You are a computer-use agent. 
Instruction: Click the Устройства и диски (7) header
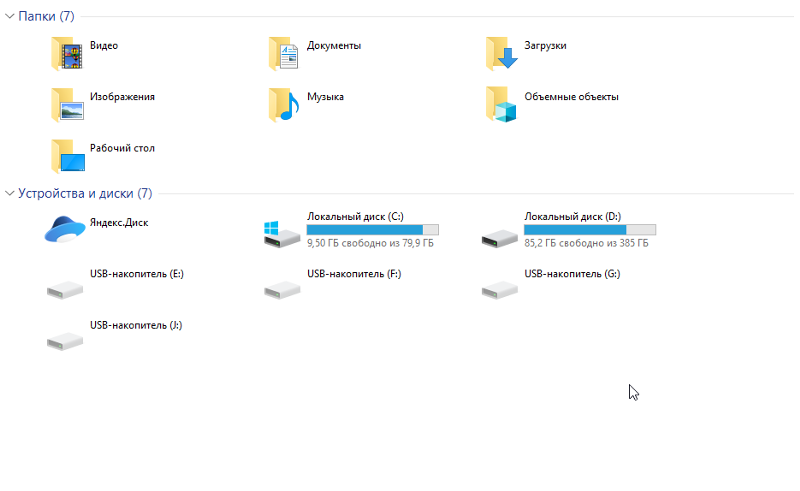click(x=85, y=193)
